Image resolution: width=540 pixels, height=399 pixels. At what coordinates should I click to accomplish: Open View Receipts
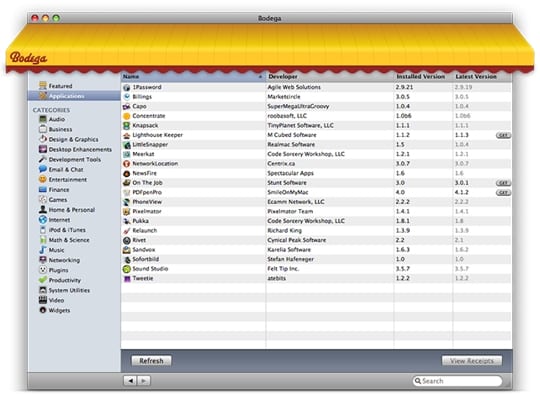(x=471, y=361)
